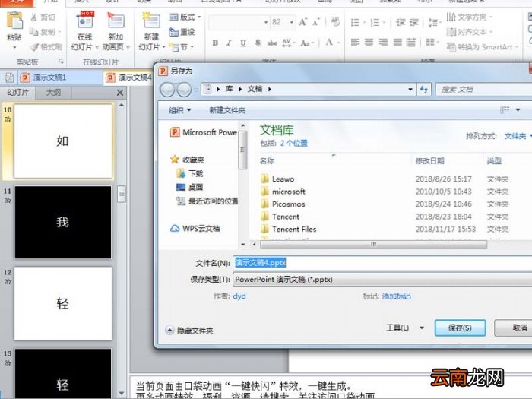Image resolution: width=532 pixels, height=399 pixels.
Task: Open the font size 82 dropdown
Action: click(292, 22)
